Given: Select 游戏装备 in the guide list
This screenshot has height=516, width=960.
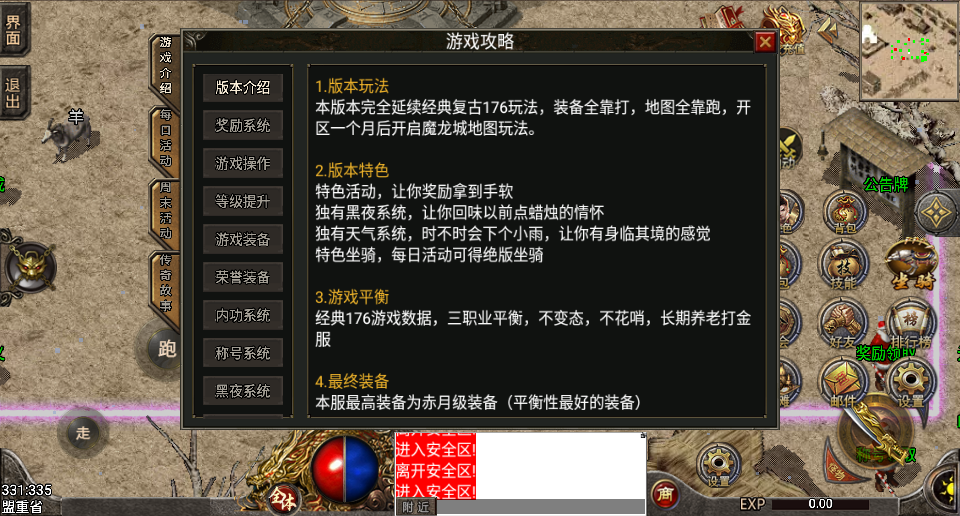Looking at the screenshot, I should pos(243,239).
